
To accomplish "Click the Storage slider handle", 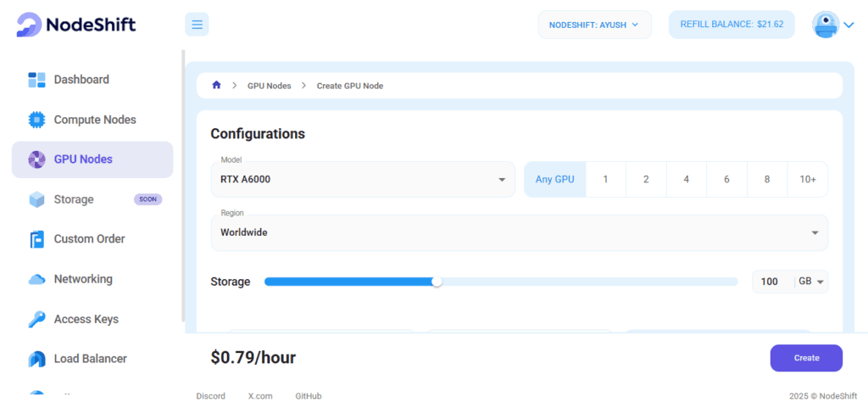I will click(x=437, y=282).
